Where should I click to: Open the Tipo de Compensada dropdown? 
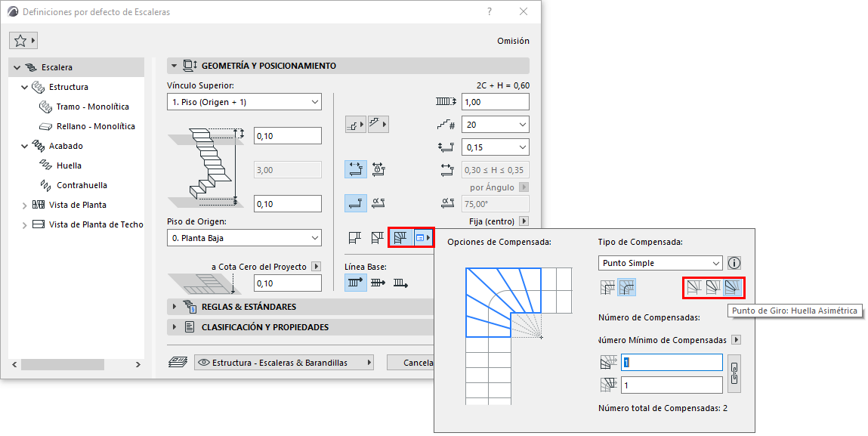[660, 263]
